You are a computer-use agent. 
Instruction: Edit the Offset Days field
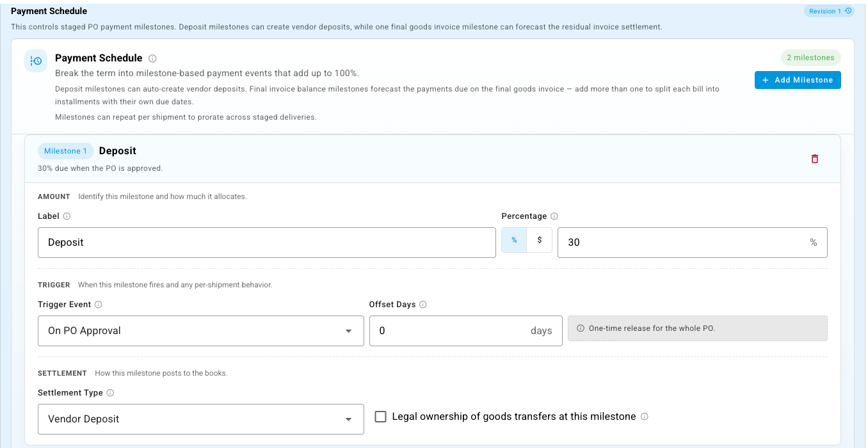pos(466,331)
